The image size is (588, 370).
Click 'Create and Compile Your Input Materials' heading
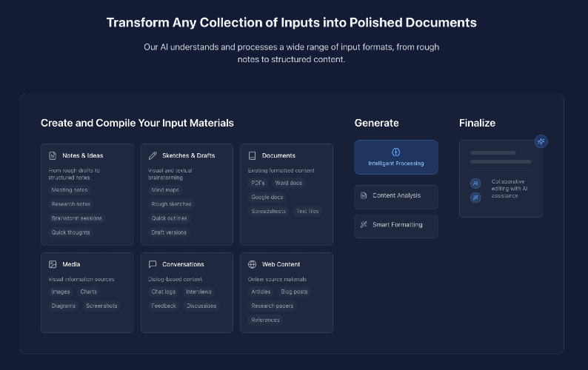pos(137,123)
